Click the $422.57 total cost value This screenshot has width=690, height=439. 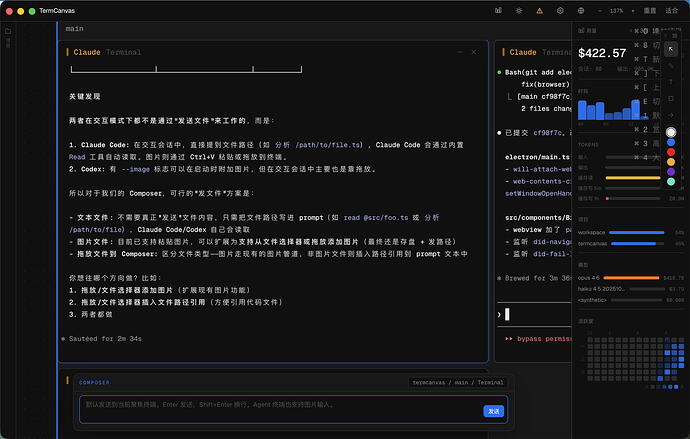click(x=602, y=53)
